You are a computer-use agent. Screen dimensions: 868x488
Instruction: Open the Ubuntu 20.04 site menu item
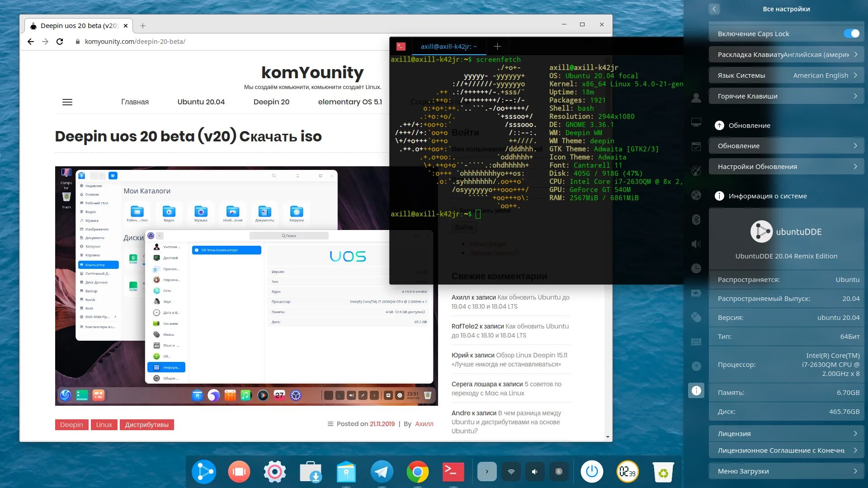pos(201,102)
